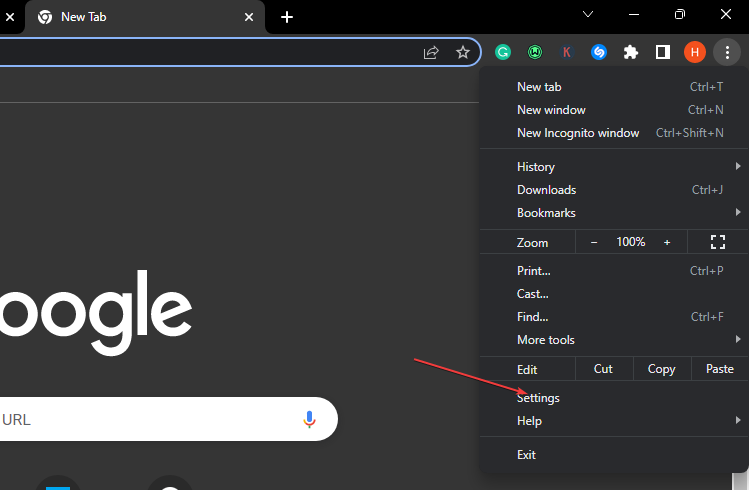Click Copy in the Edit row
Screen dimensions: 749x490
[x=662, y=369]
